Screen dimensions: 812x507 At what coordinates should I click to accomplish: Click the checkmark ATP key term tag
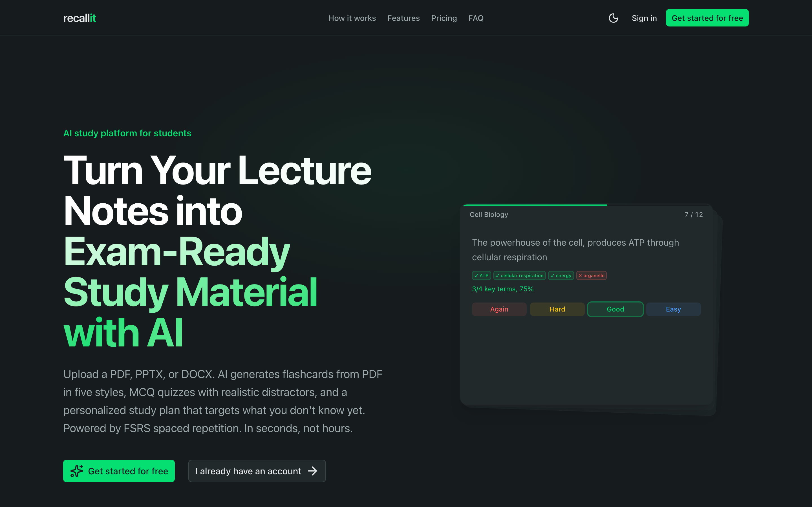(x=481, y=276)
